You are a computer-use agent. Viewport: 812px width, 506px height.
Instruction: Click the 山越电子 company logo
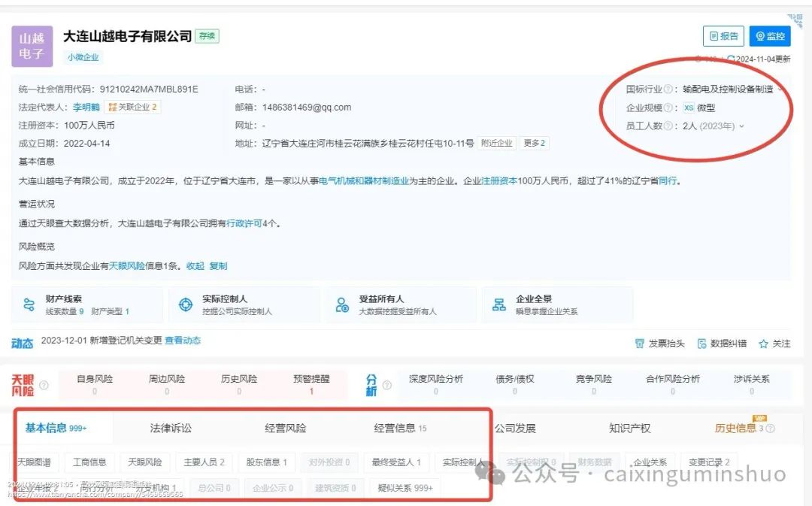32,46
